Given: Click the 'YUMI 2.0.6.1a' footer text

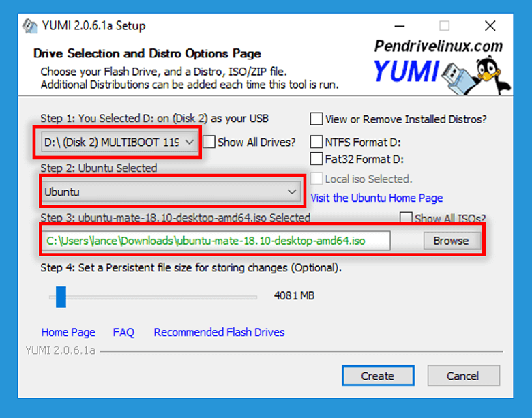Looking at the screenshot, I should point(61,350).
